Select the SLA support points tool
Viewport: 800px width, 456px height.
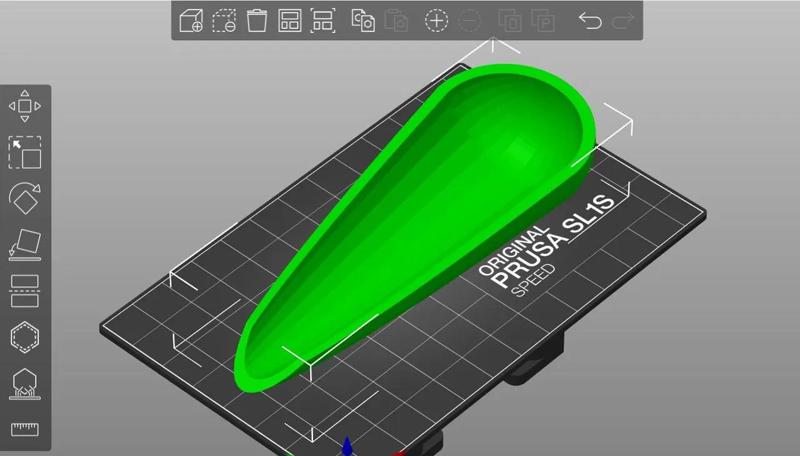(x=24, y=384)
